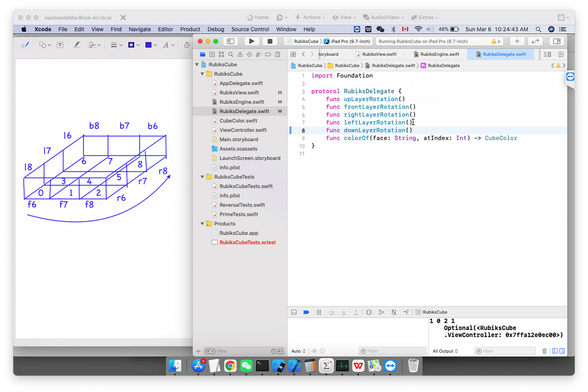Open the border color swatch in Preview
The height and width of the screenshot is (392, 588).
click(134, 45)
